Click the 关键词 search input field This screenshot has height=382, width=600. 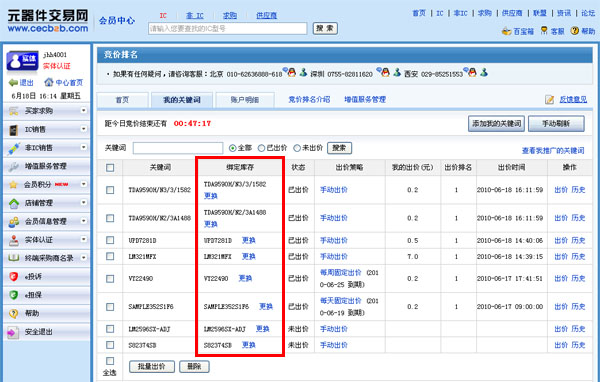tap(178, 148)
